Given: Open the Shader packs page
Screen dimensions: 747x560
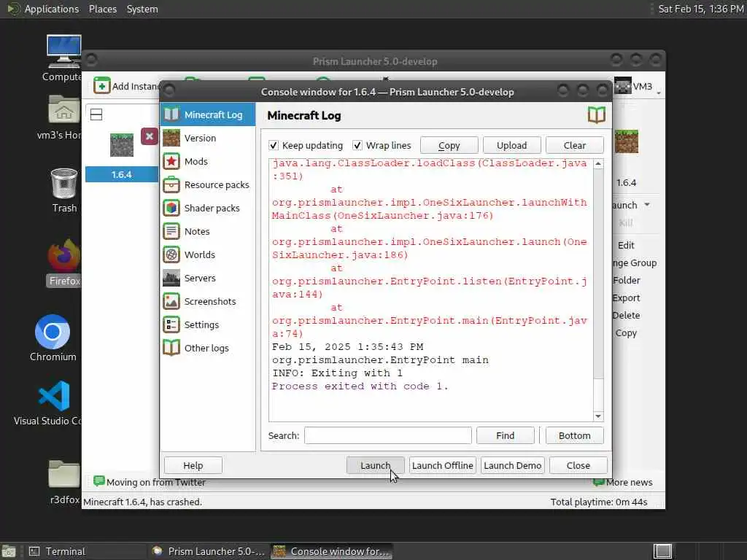Looking at the screenshot, I should 208,208.
